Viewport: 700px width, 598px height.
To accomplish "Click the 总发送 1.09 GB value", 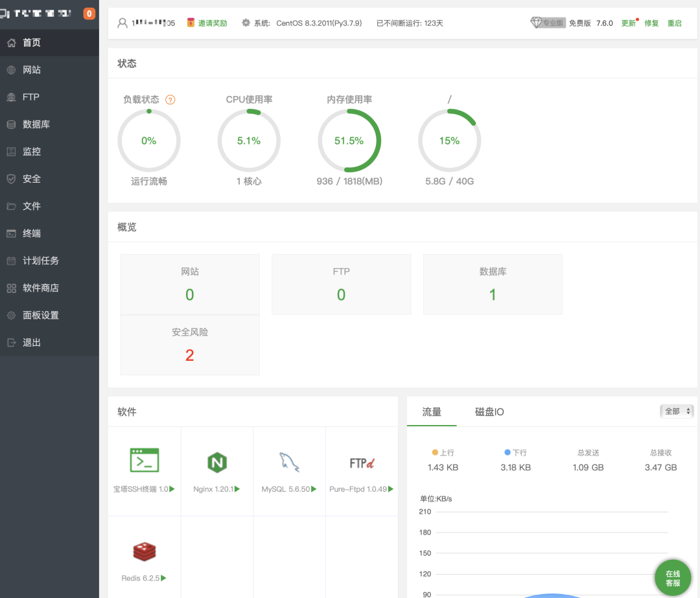I will 588,467.
